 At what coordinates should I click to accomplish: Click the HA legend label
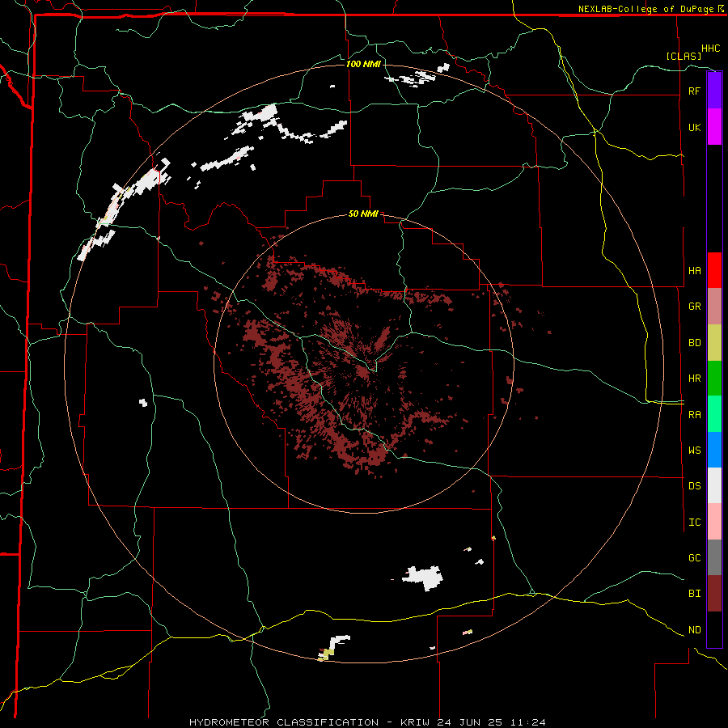tap(694, 271)
